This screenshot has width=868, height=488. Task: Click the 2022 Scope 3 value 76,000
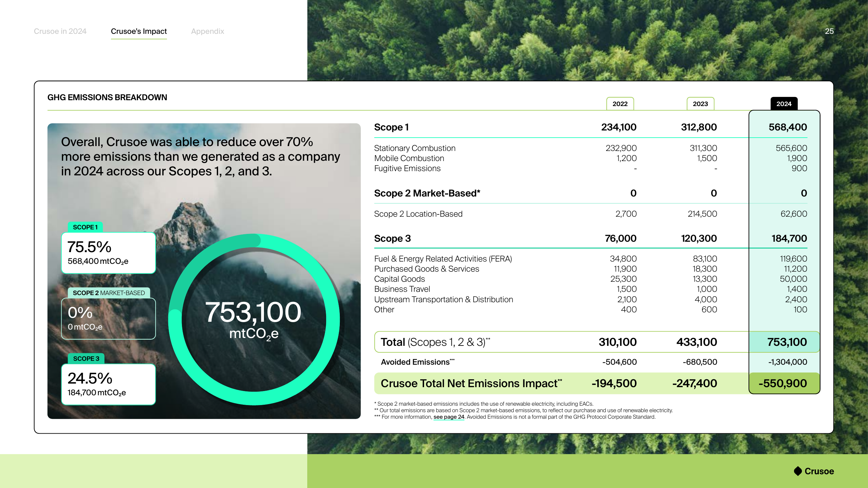point(620,238)
